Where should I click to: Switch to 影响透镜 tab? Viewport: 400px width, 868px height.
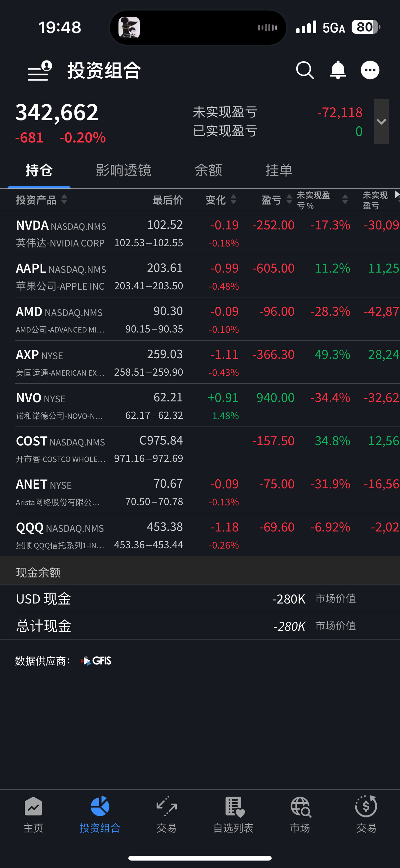[124, 170]
